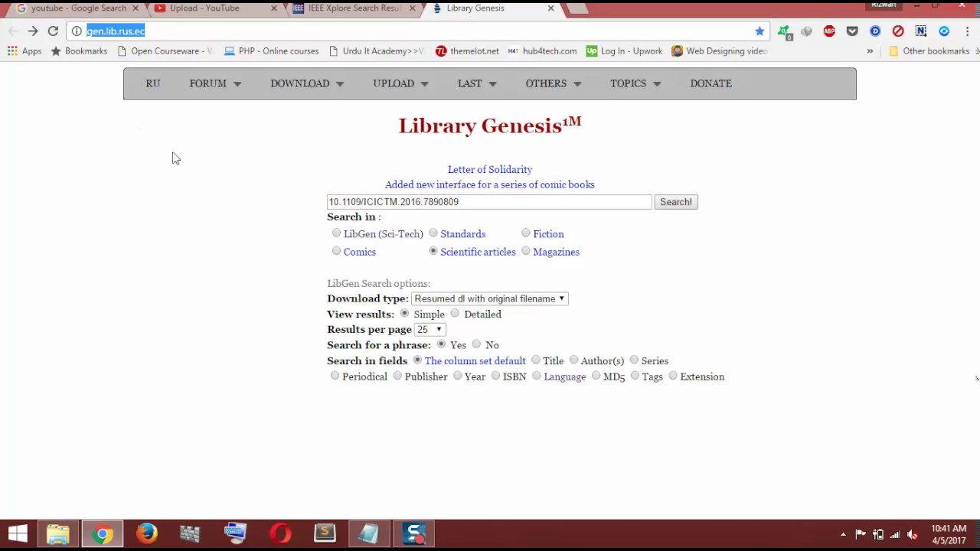Click the Search! button

click(x=676, y=202)
